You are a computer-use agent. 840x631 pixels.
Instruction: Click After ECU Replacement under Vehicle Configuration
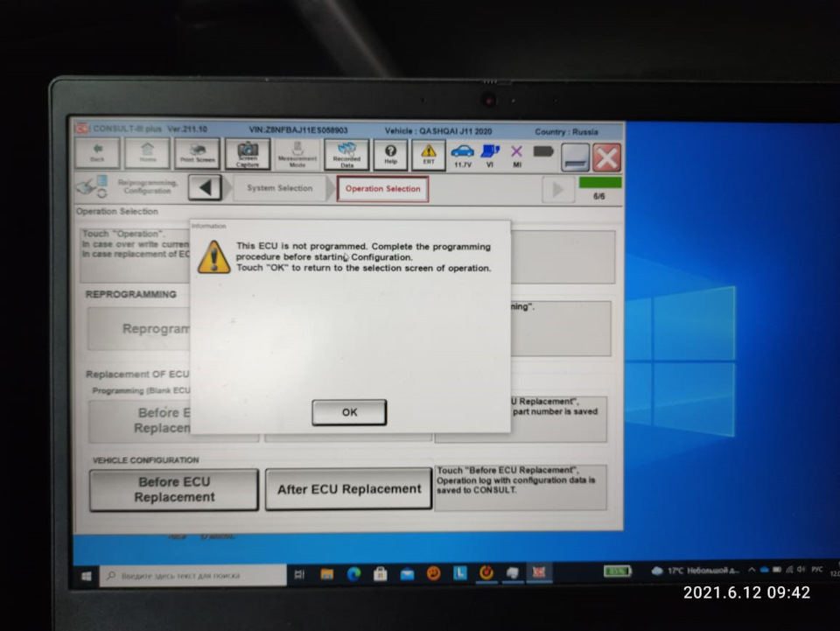(x=349, y=489)
